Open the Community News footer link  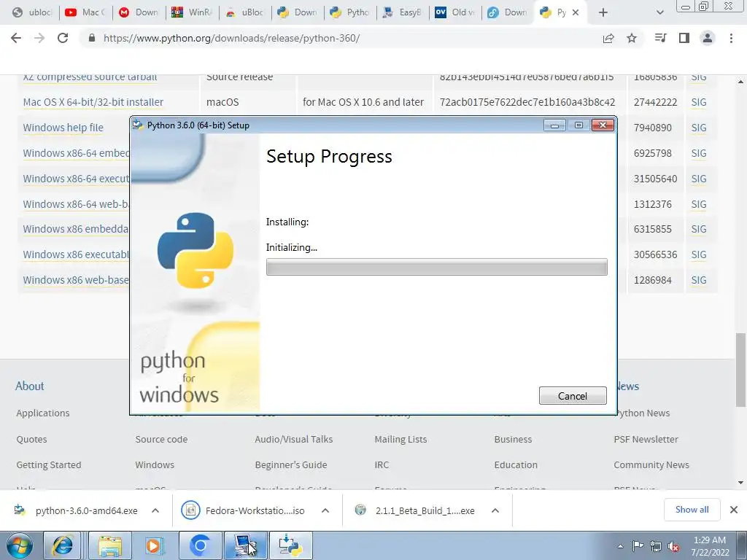[651, 465]
